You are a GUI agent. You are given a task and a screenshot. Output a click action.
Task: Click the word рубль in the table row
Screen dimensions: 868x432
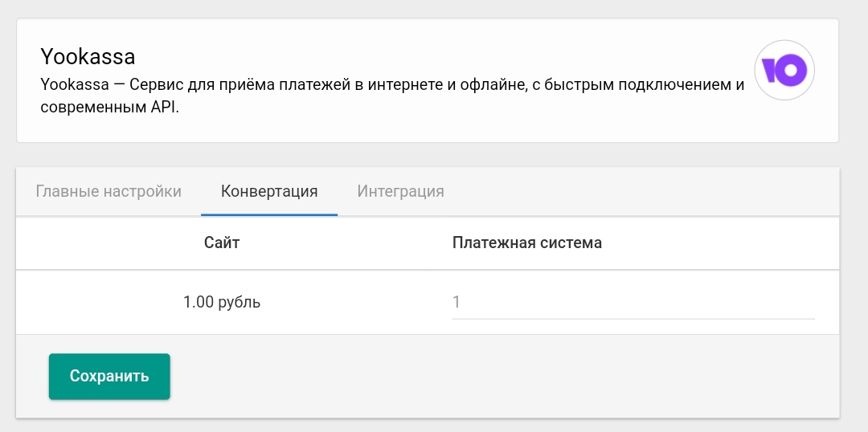tap(240, 303)
